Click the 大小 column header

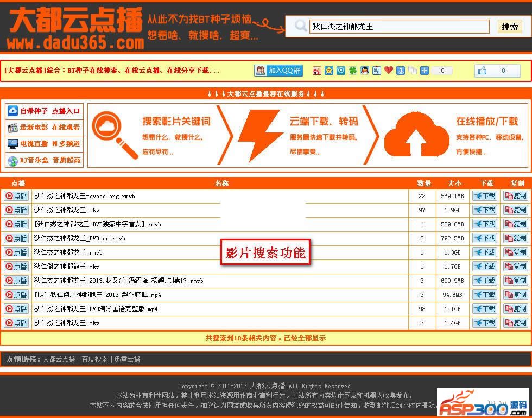coord(454,183)
